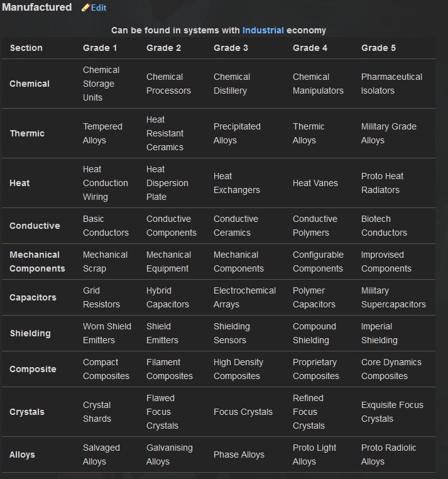The height and width of the screenshot is (479, 448).
Task: Select the Grade 1 column header
Action: (x=100, y=48)
